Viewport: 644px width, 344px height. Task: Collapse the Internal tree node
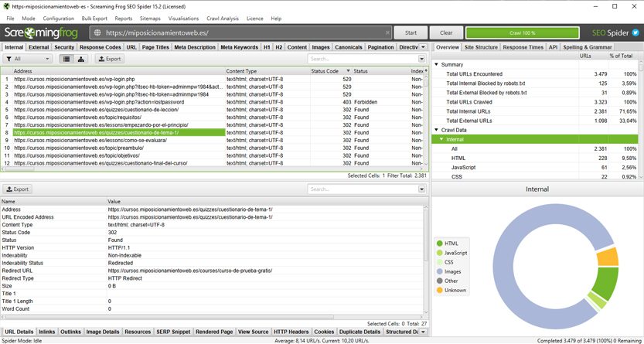441,139
